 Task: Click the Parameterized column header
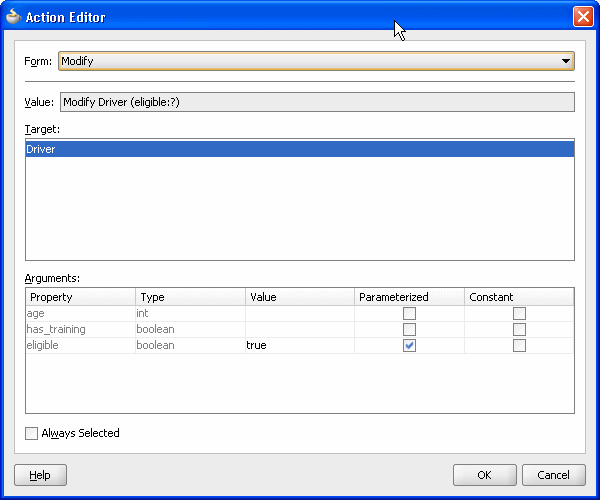tap(409, 297)
